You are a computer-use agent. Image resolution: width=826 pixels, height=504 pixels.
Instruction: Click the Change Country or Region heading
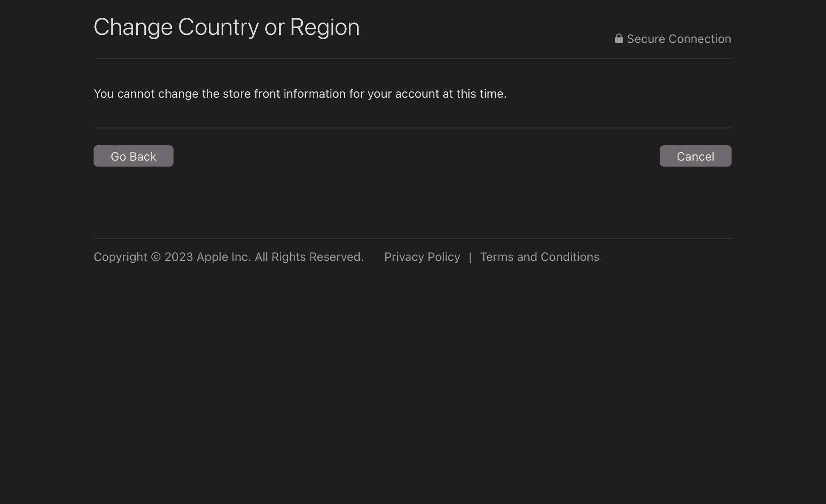226,27
